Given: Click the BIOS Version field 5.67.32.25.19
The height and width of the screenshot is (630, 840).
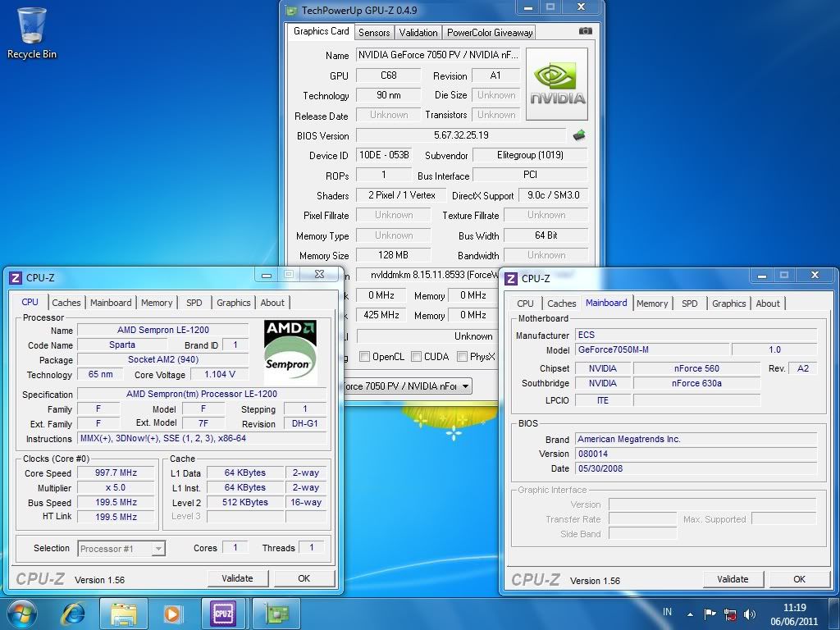Looking at the screenshot, I should click(461, 135).
